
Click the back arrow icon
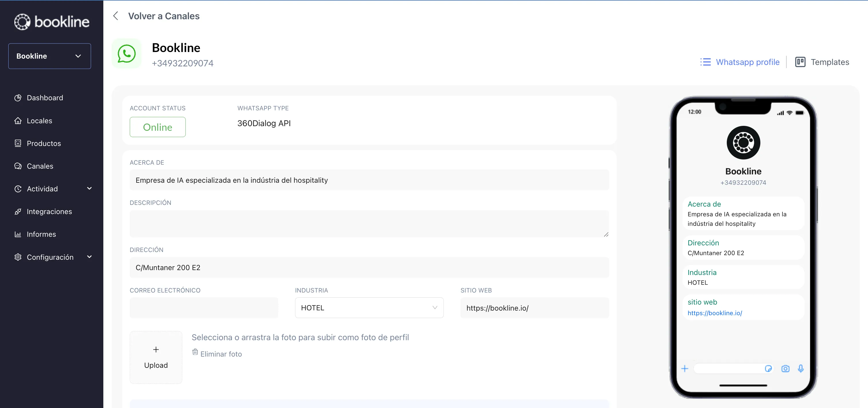[116, 16]
